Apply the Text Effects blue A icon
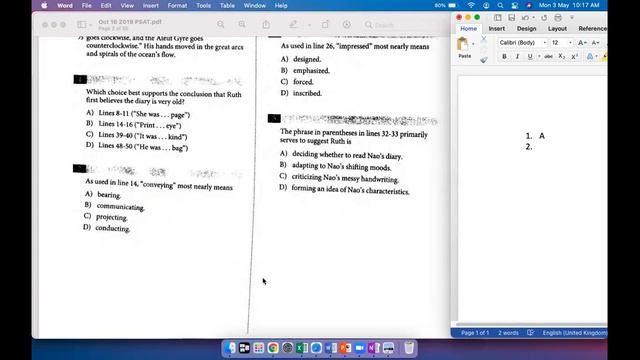640x360 pixels. click(x=590, y=56)
